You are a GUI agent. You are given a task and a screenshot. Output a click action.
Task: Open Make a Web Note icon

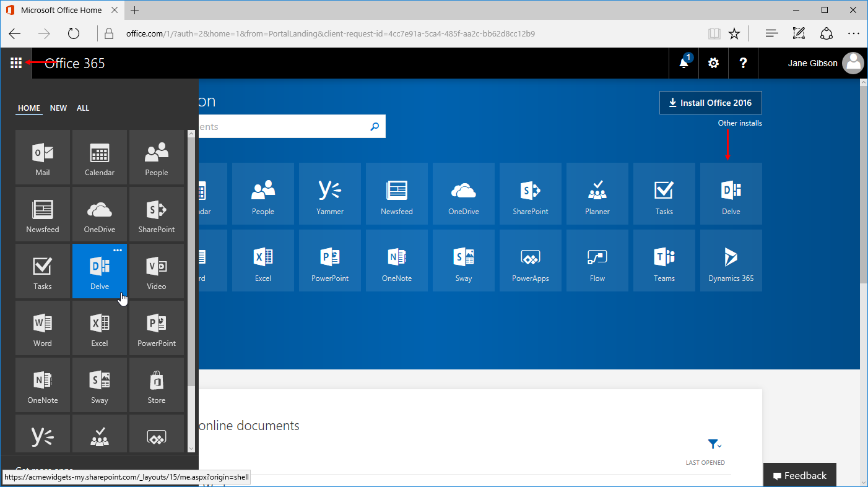pos(799,33)
